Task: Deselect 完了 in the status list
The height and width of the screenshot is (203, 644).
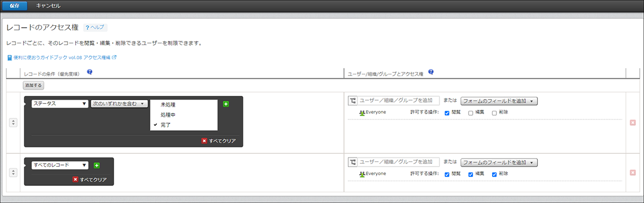Action: coord(184,124)
